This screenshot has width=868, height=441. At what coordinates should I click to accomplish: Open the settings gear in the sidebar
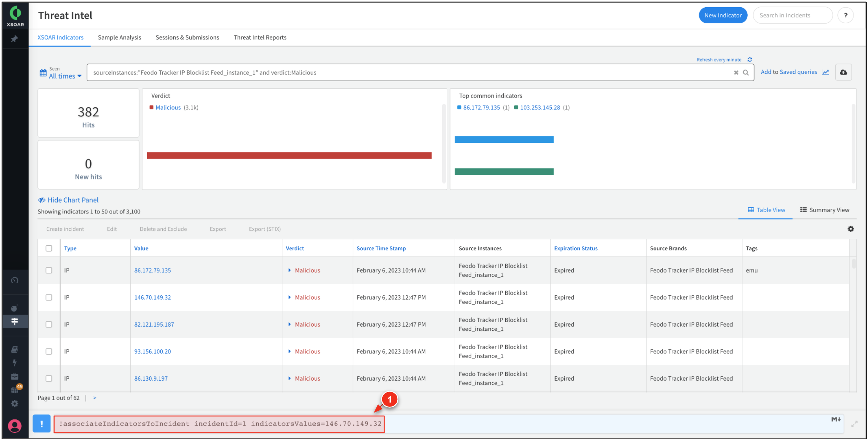point(14,404)
